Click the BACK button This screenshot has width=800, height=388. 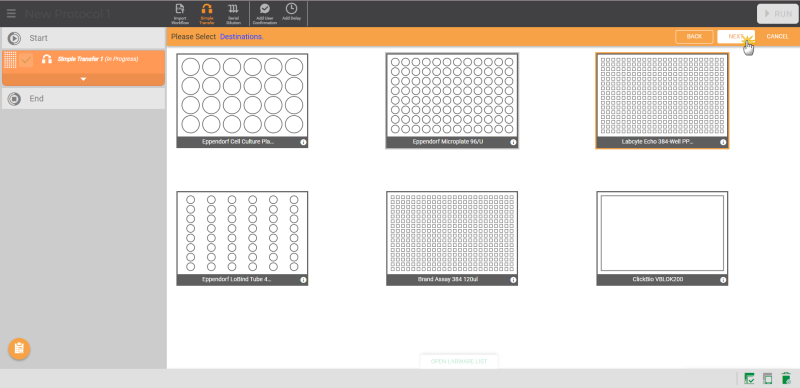point(694,37)
